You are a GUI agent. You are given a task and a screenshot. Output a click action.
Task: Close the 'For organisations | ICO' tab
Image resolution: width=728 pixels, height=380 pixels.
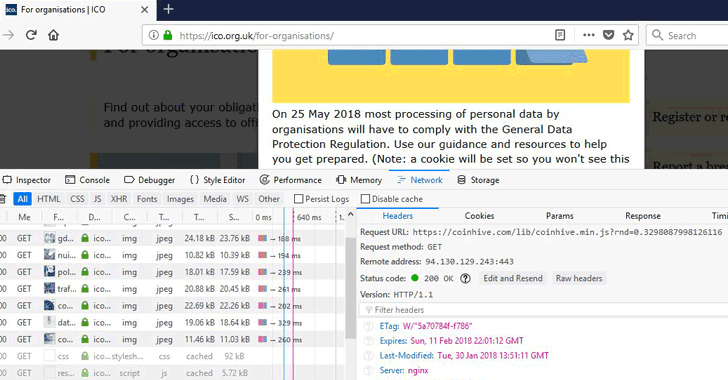pyautogui.click(x=144, y=10)
